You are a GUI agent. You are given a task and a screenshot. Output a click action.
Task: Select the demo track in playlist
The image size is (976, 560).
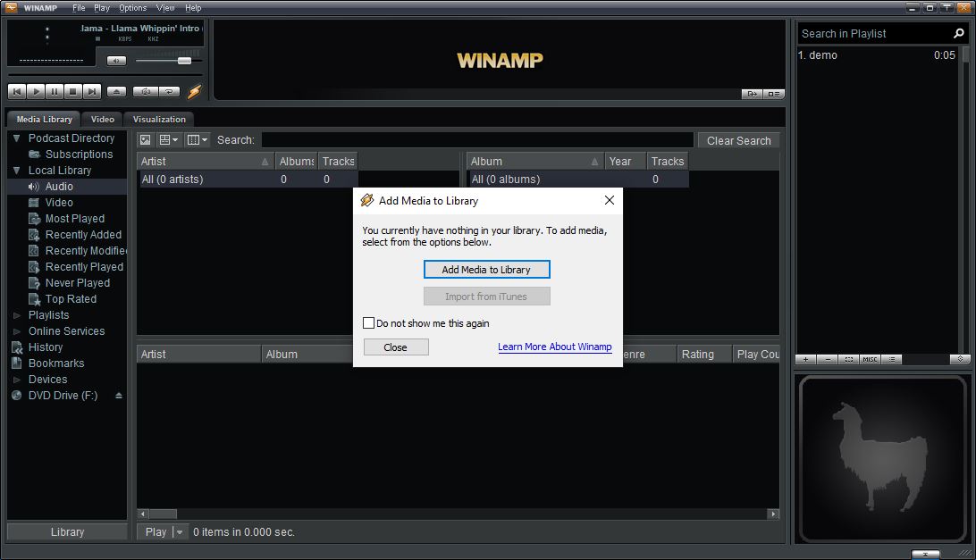(x=877, y=54)
